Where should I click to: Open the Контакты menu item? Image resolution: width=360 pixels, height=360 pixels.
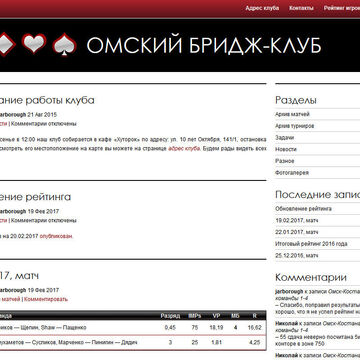301,8
